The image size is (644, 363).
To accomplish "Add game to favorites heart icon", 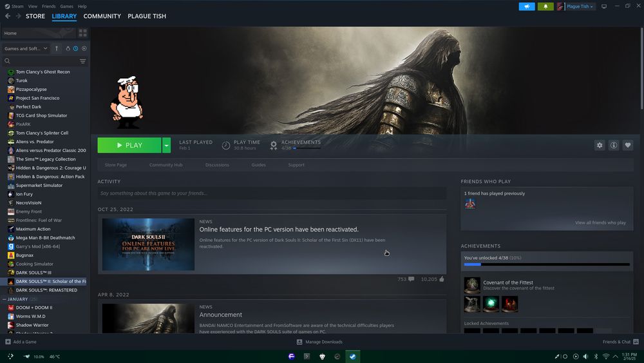I will point(627,145).
